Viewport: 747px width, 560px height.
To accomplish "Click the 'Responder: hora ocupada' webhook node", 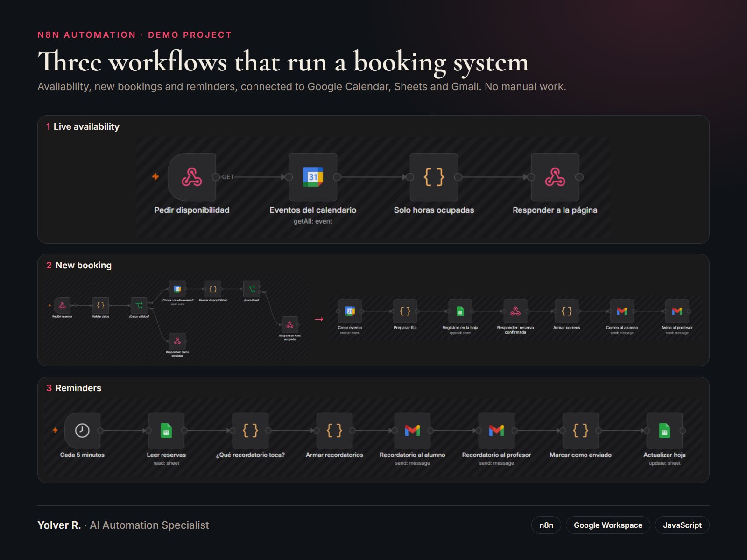I will [289, 324].
